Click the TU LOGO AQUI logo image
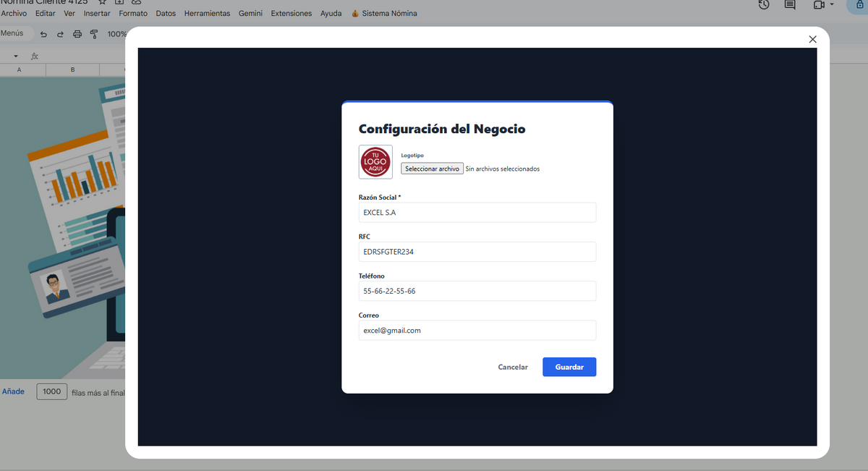This screenshot has width=868, height=471. pyautogui.click(x=375, y=162)
